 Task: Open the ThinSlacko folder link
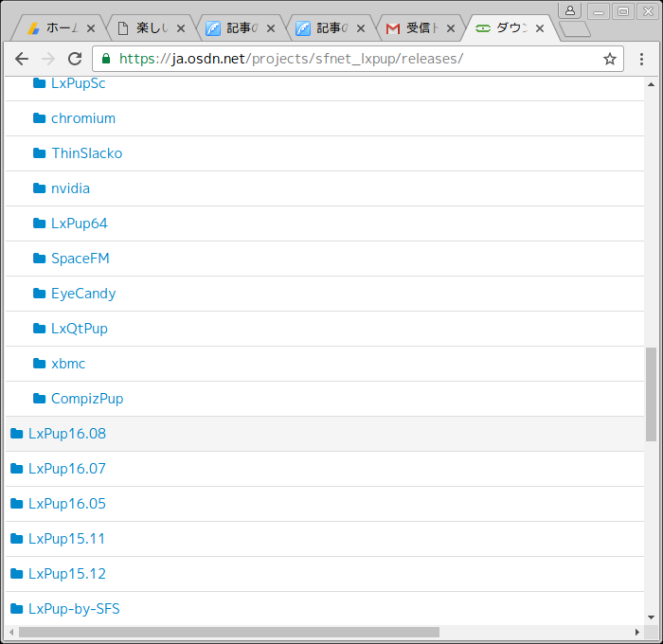[87, 153]
